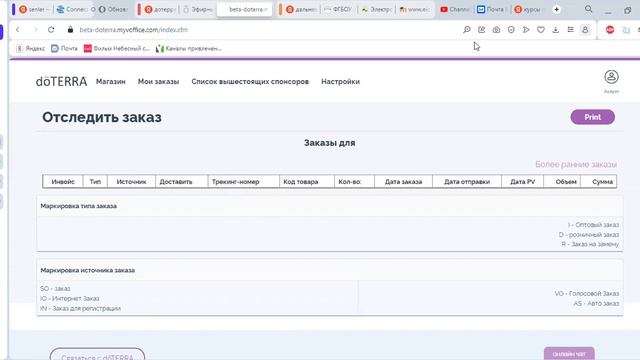Open the Каналы привлечения bookmark
This screenshot has height=360, width=640.
click(x=189, y=49)
